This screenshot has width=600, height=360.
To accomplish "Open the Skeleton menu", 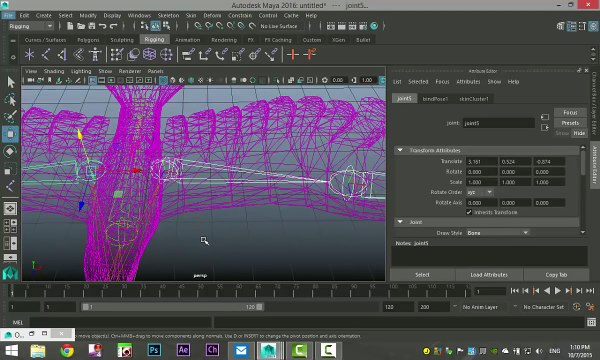I will pyautogui.click(x=168, y=16).
